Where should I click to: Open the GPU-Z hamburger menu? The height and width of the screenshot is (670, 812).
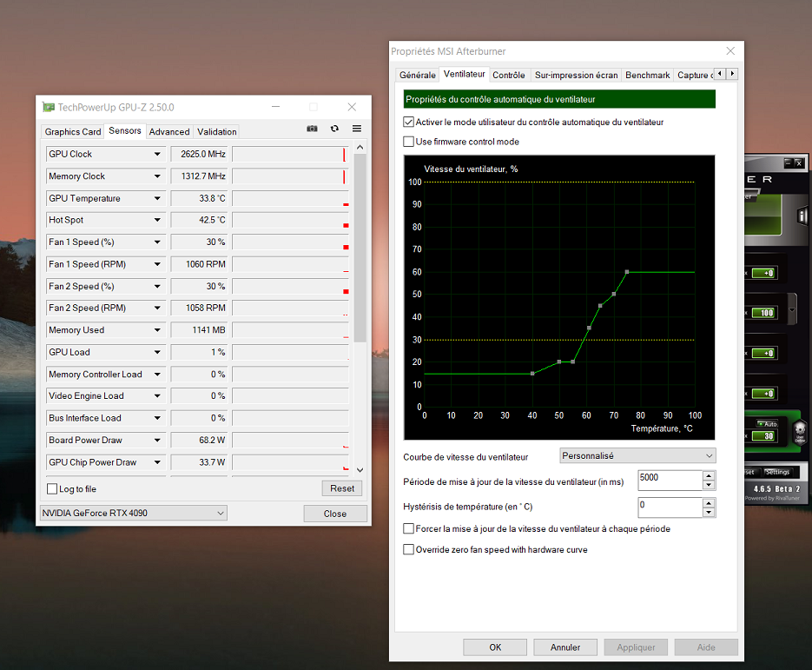click(x=357, y=129)
